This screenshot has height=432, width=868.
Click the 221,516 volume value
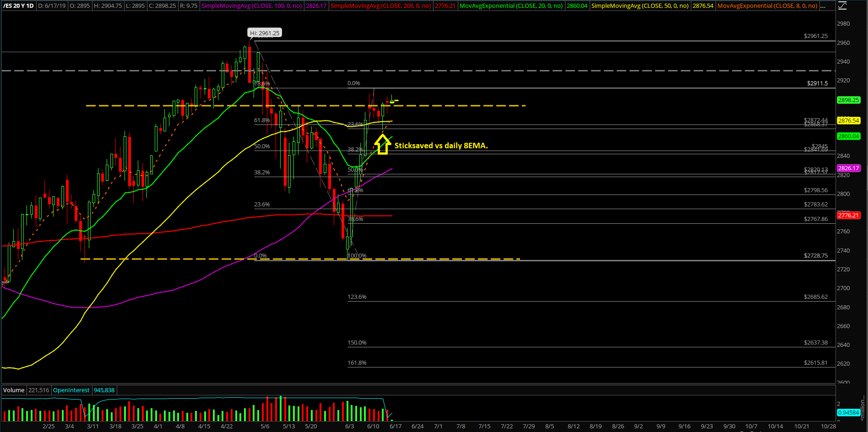[38, 390]
